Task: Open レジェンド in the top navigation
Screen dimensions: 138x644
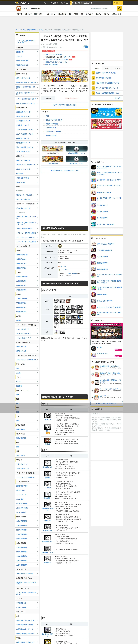Action: click(89, 14)
